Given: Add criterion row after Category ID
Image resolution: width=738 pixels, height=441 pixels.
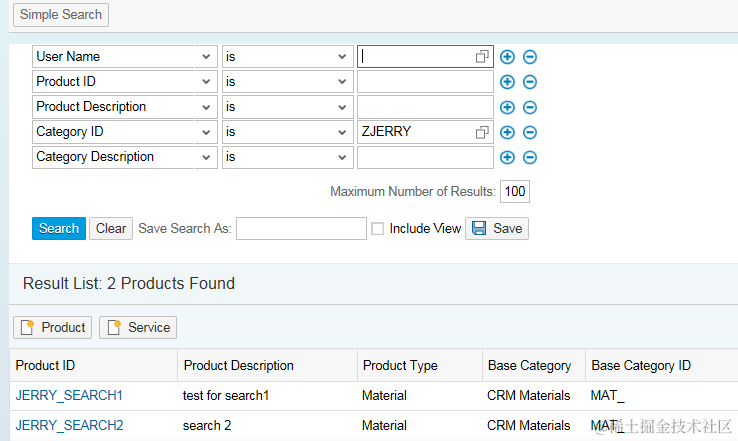Looking at the screenshot, I should coord(507,132).
